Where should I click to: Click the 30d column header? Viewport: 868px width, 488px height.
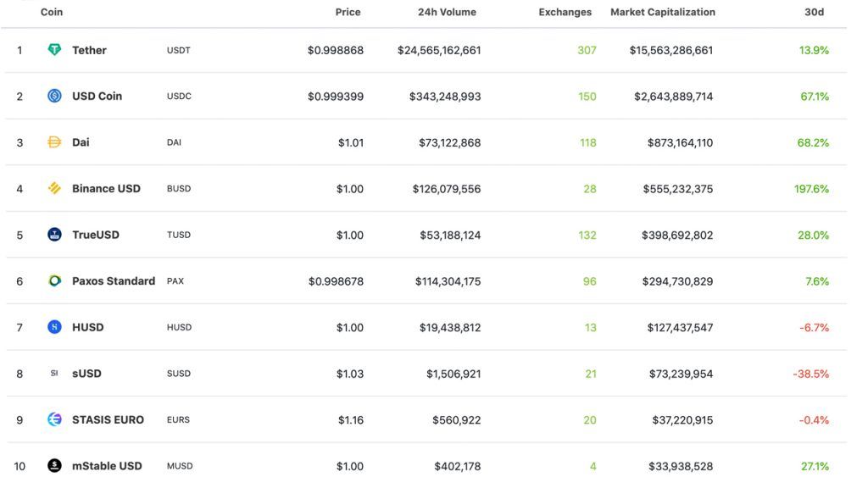815,12
